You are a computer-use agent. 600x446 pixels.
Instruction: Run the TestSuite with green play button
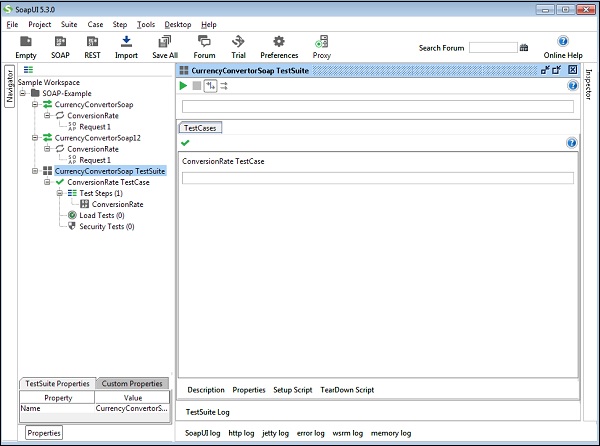(183, 86)
